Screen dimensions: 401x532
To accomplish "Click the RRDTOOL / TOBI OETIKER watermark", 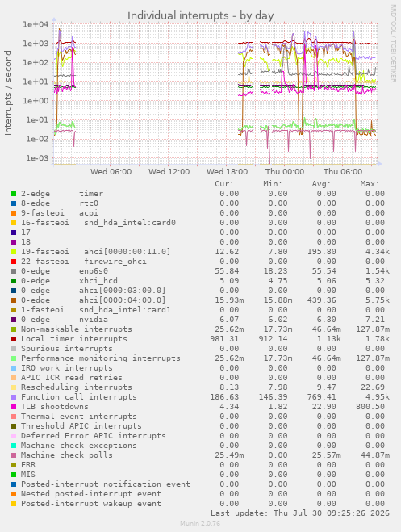I will click(393, 43).
